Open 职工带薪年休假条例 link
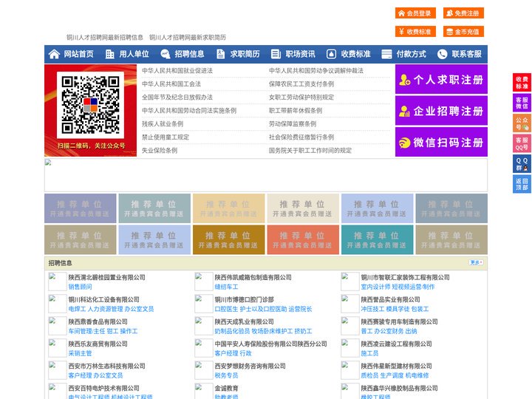Image resolution: width=532 pixels, height=399 pixels. click(296, 111)
